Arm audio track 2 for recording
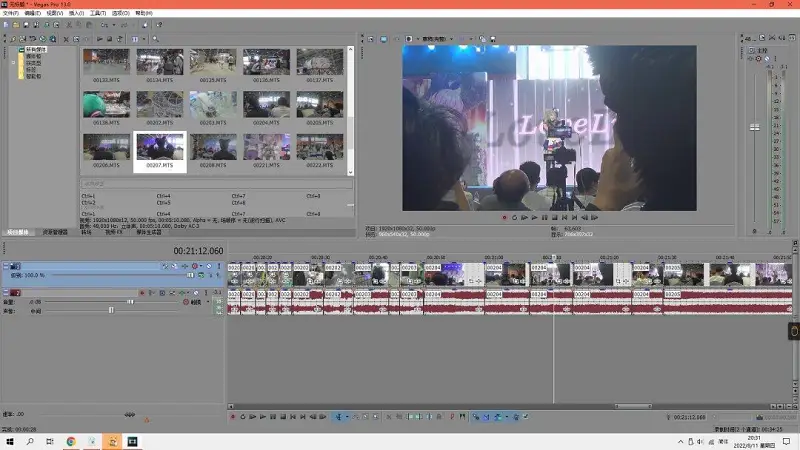The image size is (800, 450). [142, 293]
